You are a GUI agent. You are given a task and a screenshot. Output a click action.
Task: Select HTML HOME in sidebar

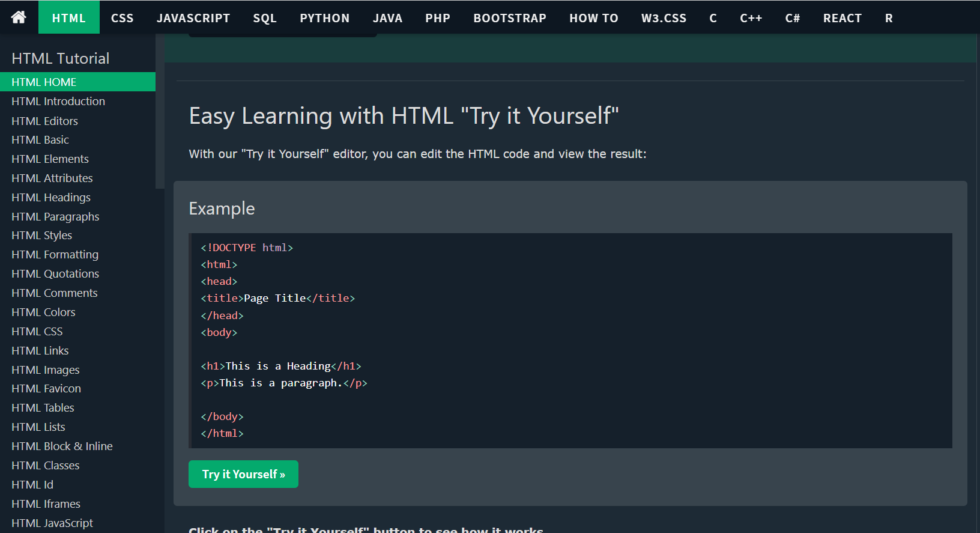tap(77, 82)
